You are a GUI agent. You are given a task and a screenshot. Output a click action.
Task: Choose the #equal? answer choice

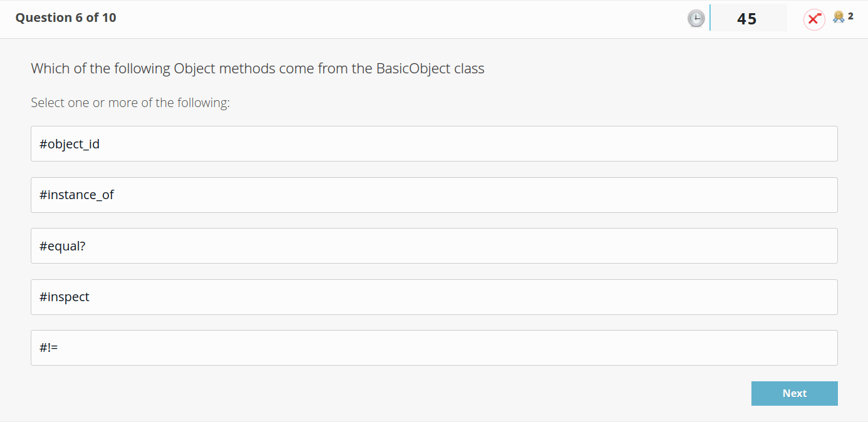[x=434, y=245]
